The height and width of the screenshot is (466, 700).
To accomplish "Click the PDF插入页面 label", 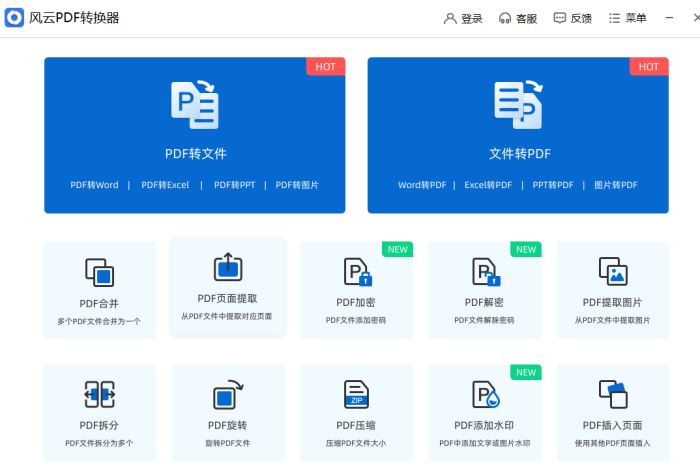I will (x=612, y=425).
